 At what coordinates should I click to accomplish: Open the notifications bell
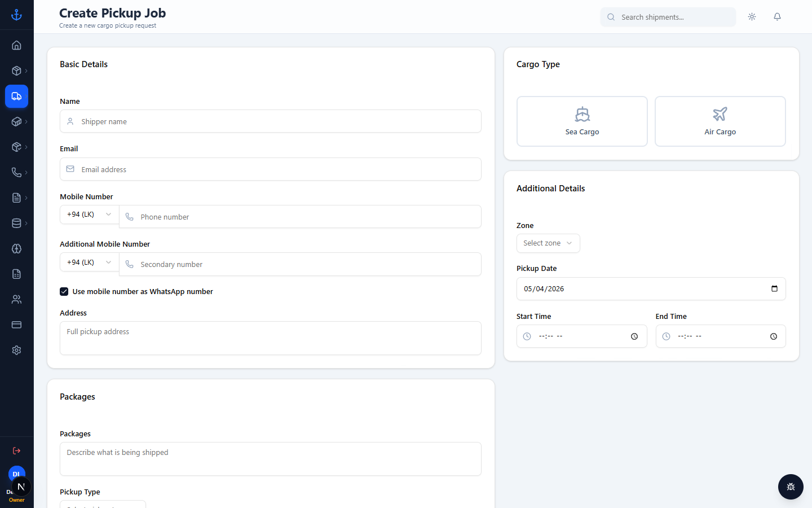pos(777,17)
